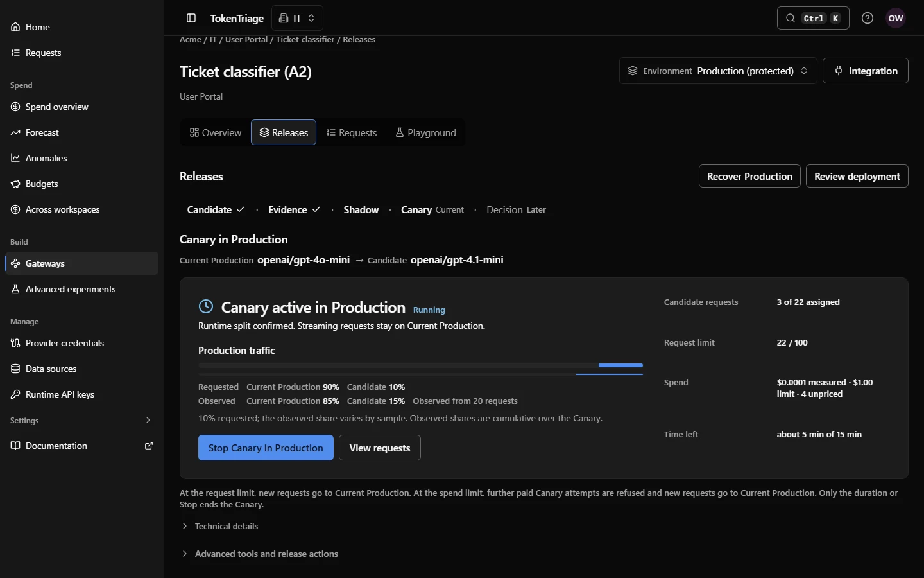Click the Budgets piggy bank icon
The height and width of the screenshot is (578, 924).
pos(15,184)
